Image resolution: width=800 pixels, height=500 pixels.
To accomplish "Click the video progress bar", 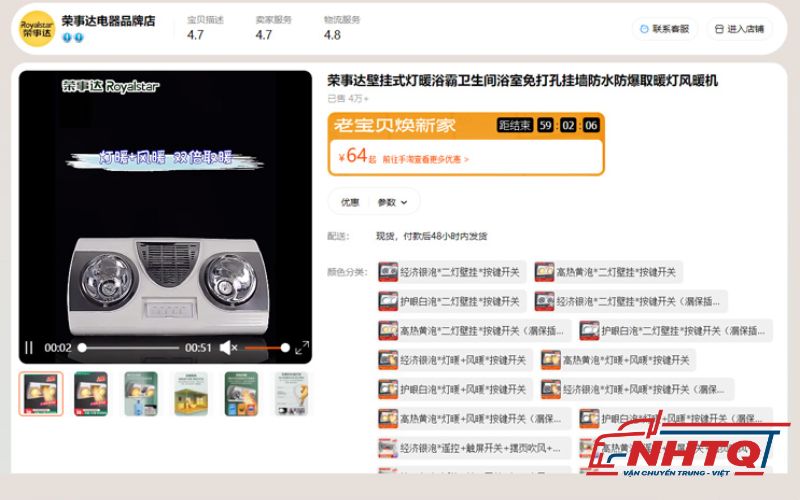I will click(131, 348).
